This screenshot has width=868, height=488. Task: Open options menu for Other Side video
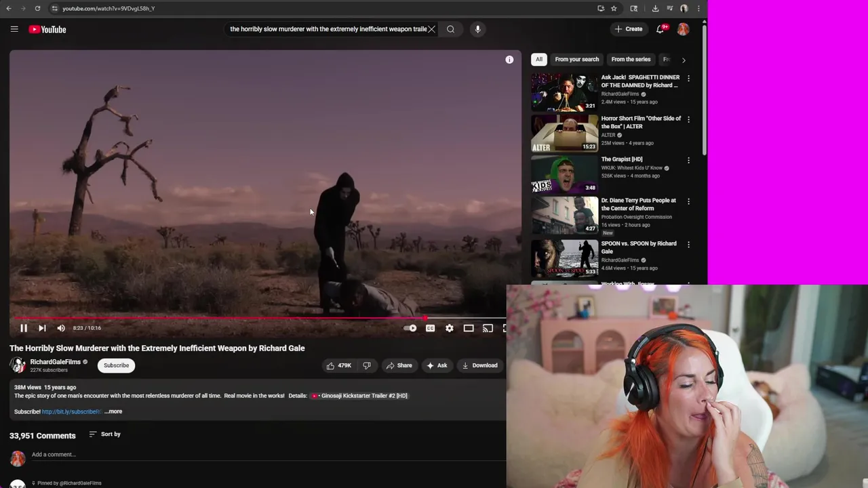688,119
